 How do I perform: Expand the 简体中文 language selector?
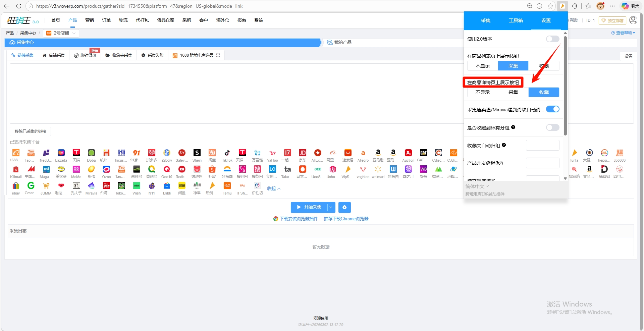pyautogui.click(x=477, y=186)
